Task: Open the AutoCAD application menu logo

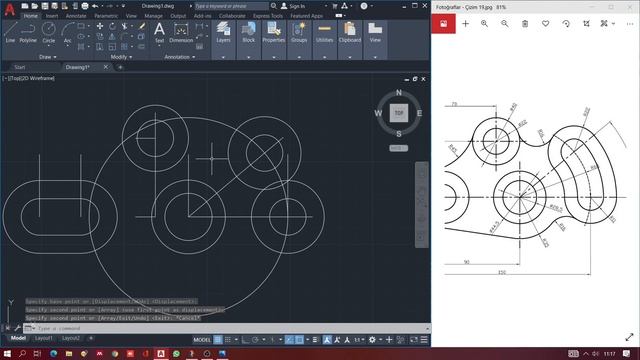Action: tap(9, 9)
